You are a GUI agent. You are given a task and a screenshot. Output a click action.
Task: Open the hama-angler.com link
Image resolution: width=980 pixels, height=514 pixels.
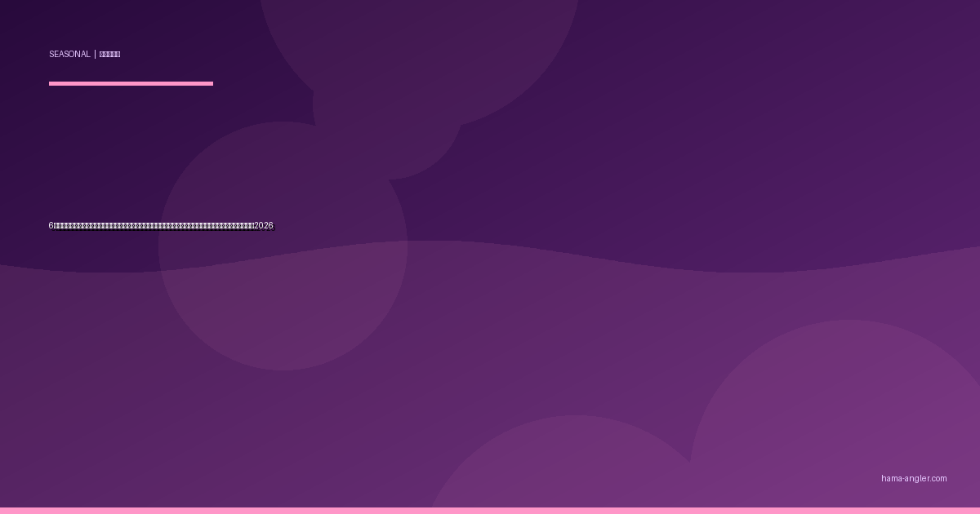(x=914, y=479)
